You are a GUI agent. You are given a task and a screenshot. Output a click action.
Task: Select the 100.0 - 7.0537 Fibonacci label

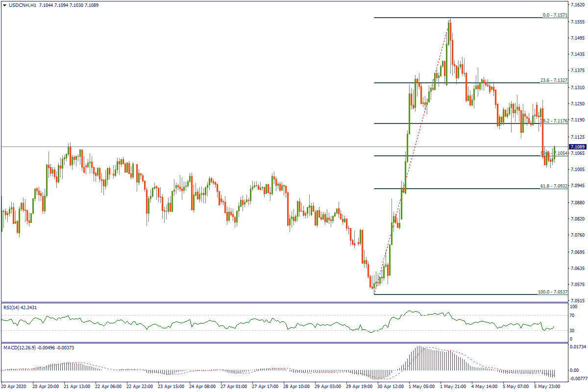click(x=553, y=292)
